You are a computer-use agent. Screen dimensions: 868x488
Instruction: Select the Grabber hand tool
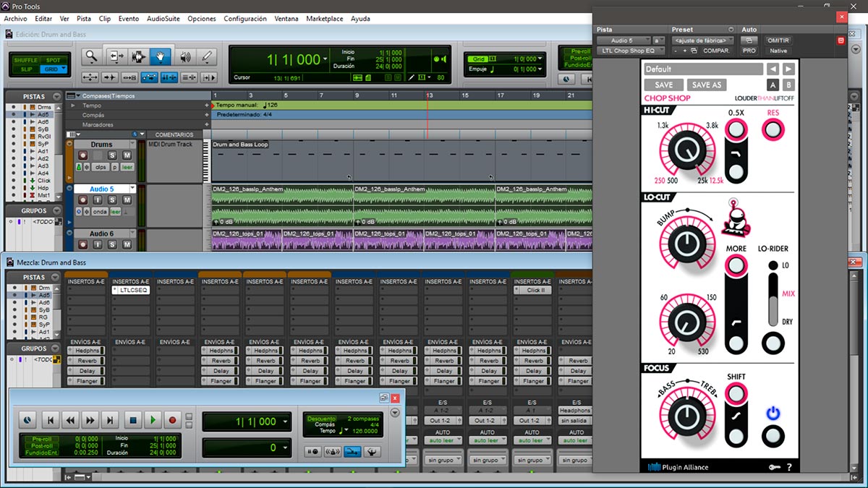click(x=161, y=56)
